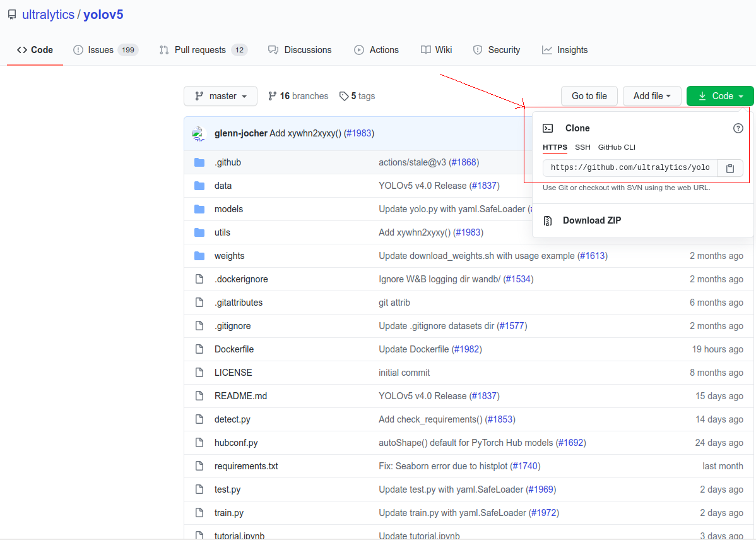This screenshot has height=540, width=756.
Task: Open hubconf.py file
Action: click(x=236, y=443)
